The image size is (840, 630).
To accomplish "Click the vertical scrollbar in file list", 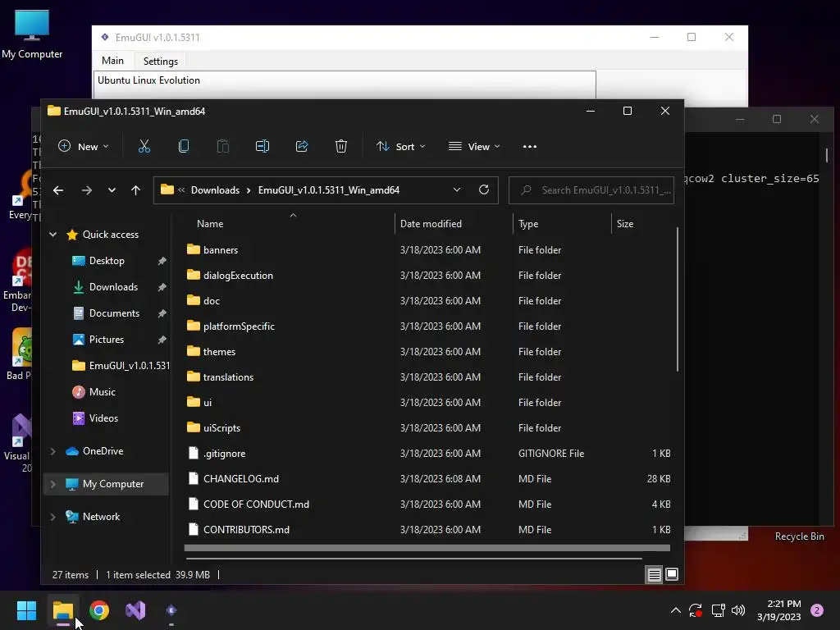I will tap(677, 299).
